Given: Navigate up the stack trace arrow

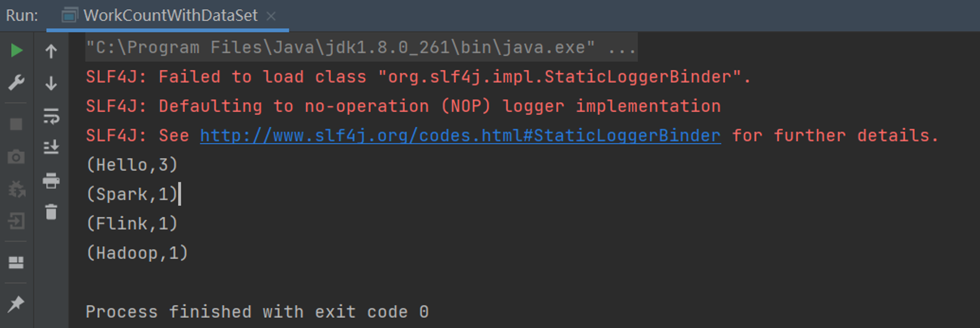Looking at the screenshot, I should (51, 51).
